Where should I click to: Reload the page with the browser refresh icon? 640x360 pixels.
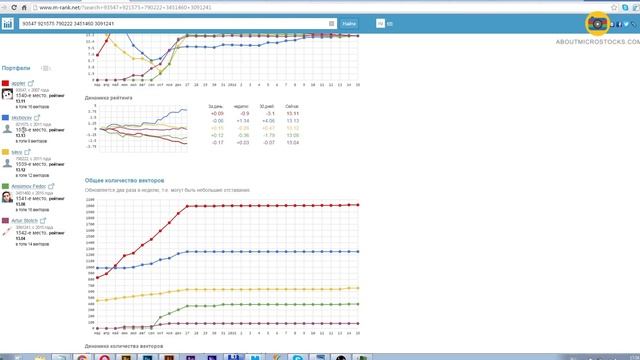tap(14, 7)
